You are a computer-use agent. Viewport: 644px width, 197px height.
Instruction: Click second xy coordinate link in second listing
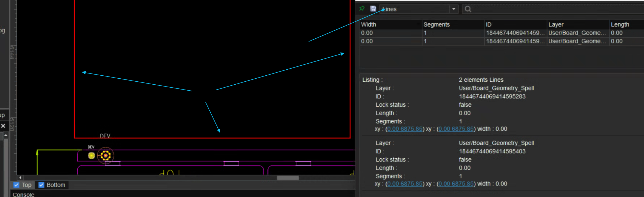coord(456,184)
